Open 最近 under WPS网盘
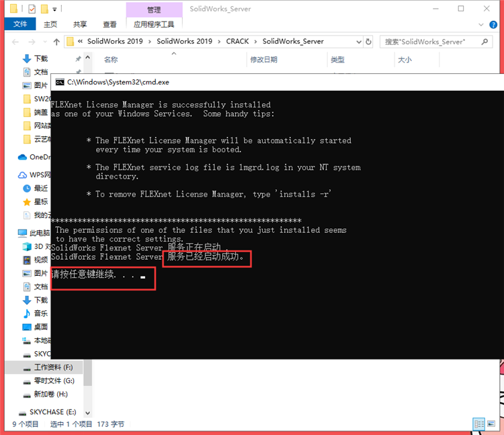 [x=36, y=189]
